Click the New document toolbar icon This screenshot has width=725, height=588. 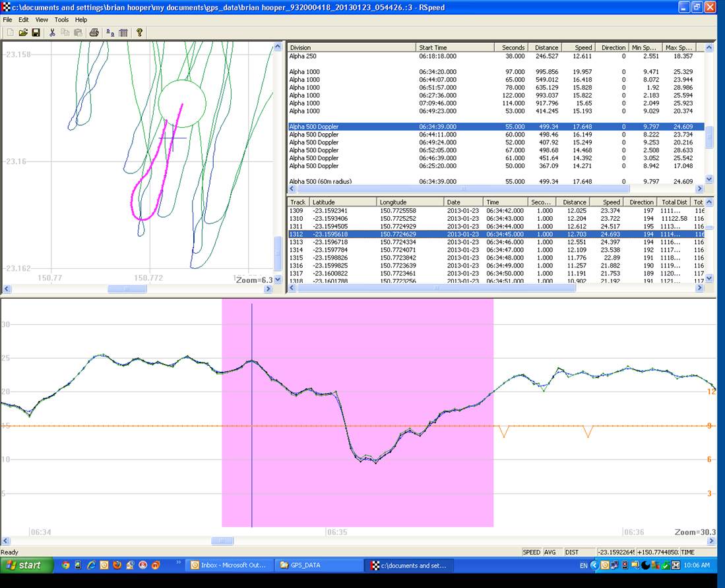pos(10,32)
